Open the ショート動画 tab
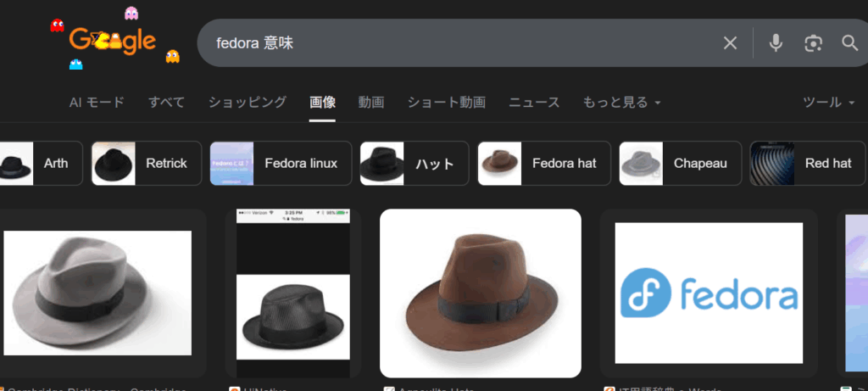The height and width of the screenshot is (391, 868). (x=446, y=103)
